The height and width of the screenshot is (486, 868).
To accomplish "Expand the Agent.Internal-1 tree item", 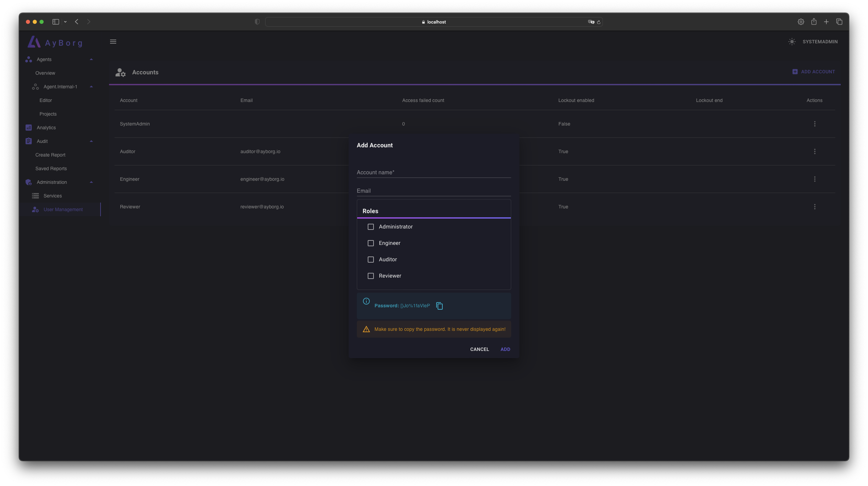I will coord(91,87).
